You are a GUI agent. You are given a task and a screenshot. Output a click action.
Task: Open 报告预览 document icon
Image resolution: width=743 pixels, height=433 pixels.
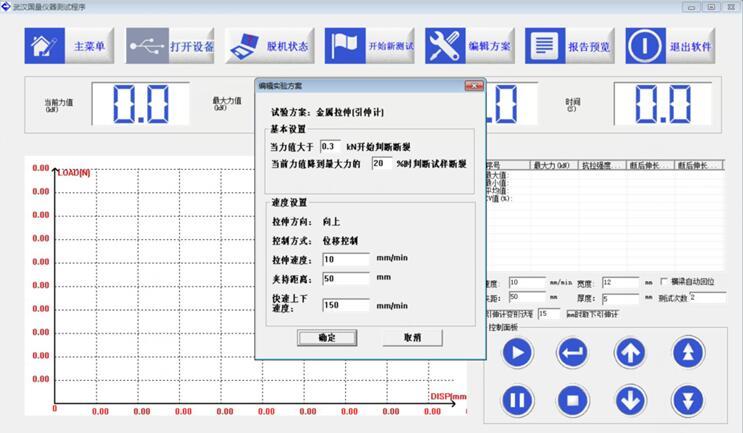click(545, 46)
